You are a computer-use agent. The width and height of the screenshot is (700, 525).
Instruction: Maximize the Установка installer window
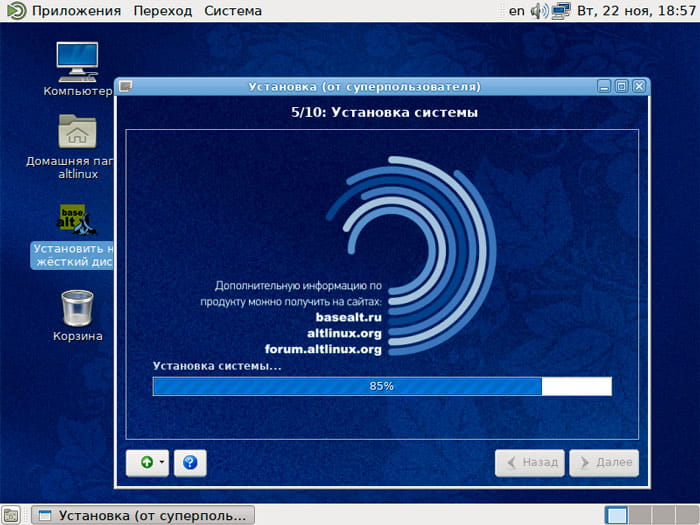click(x=621, y=86)
